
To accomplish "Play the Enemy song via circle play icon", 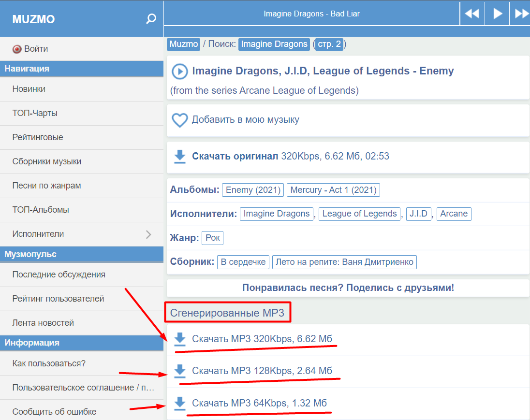I will click(179, 72).
